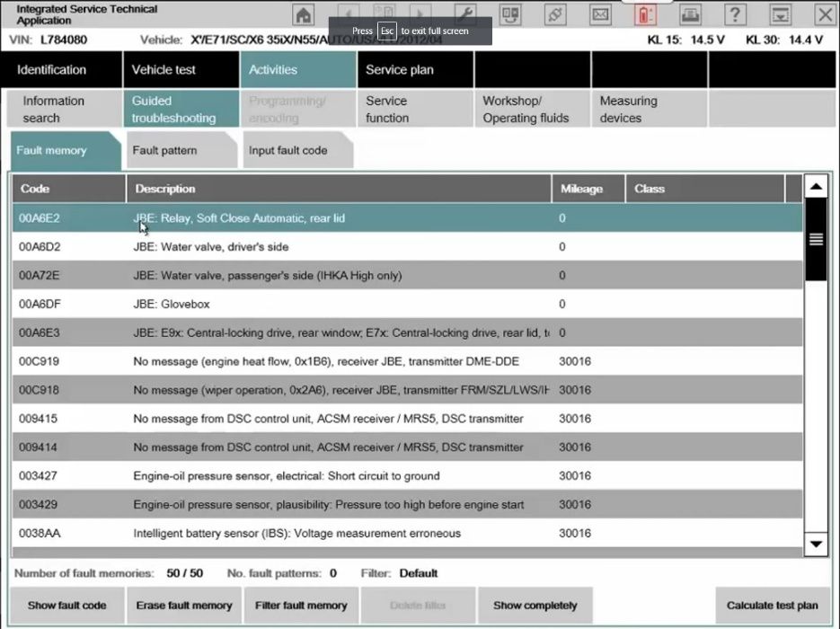Click Show completely button

click(x=535, y=606)
